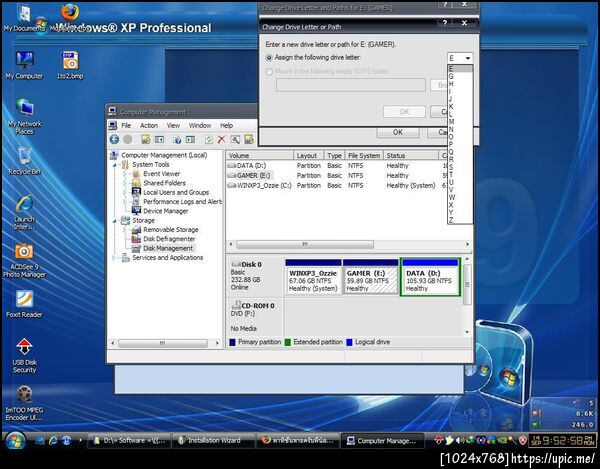The image size is (600, 469).
Task: Click Computer Management taskbar button
Action: tap(382, 441)
